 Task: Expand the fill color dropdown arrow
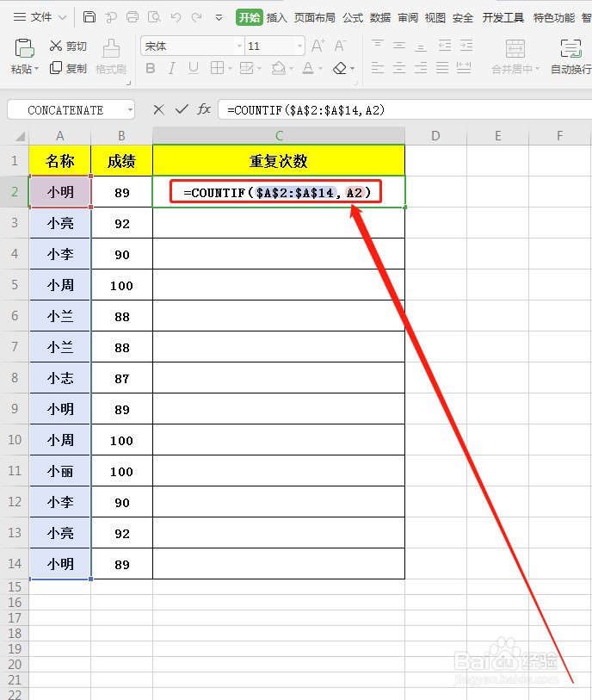[x=291, y=69]
